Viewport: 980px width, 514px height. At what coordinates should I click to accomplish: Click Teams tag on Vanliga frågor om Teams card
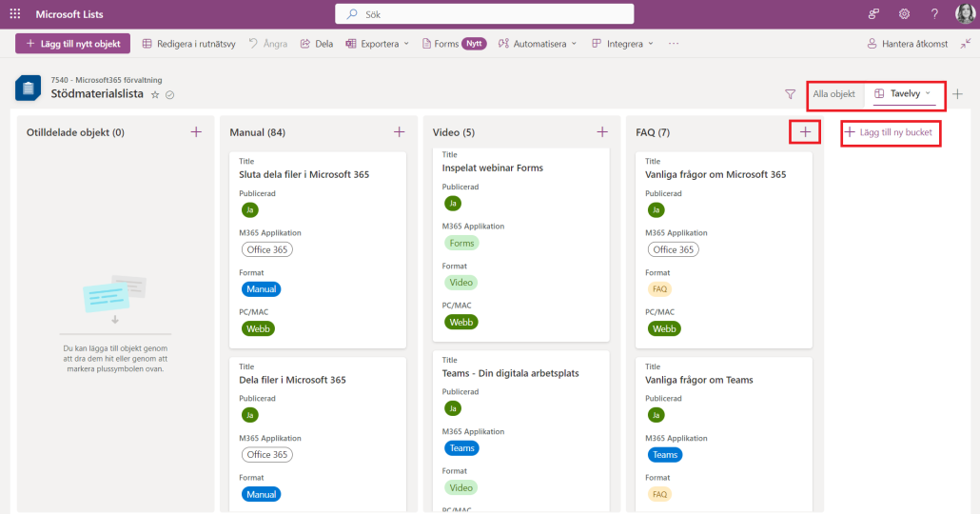[665, 455]
